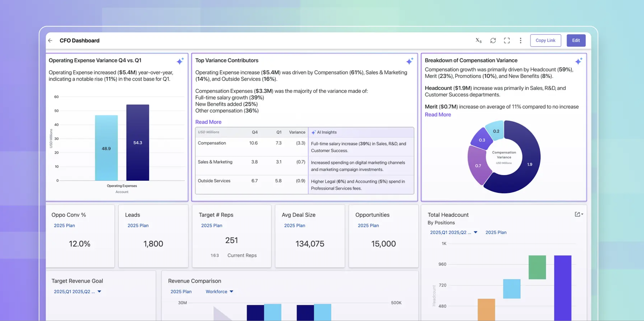Go back using the back arrow
Image resolution: width=644 pixels, height=321 pixels.
[50, 40]
